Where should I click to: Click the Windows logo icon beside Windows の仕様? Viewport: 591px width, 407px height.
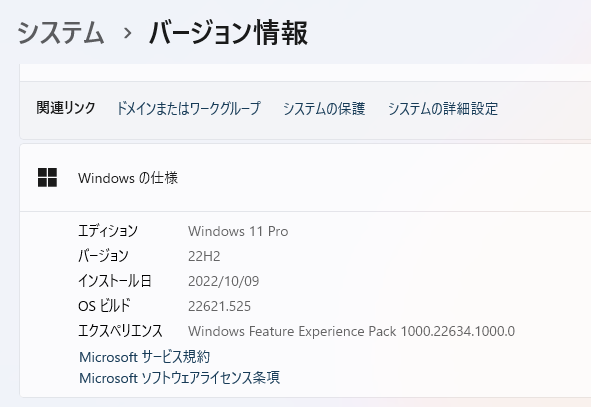[x=47, y=177]
